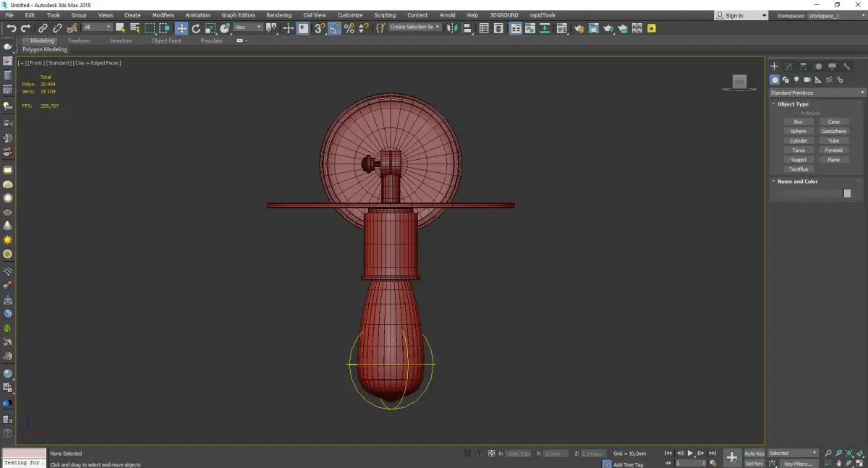Select the Move tool in main toolbar
The height and width of the screenshot is (468, 868).
tap(181, 28)
